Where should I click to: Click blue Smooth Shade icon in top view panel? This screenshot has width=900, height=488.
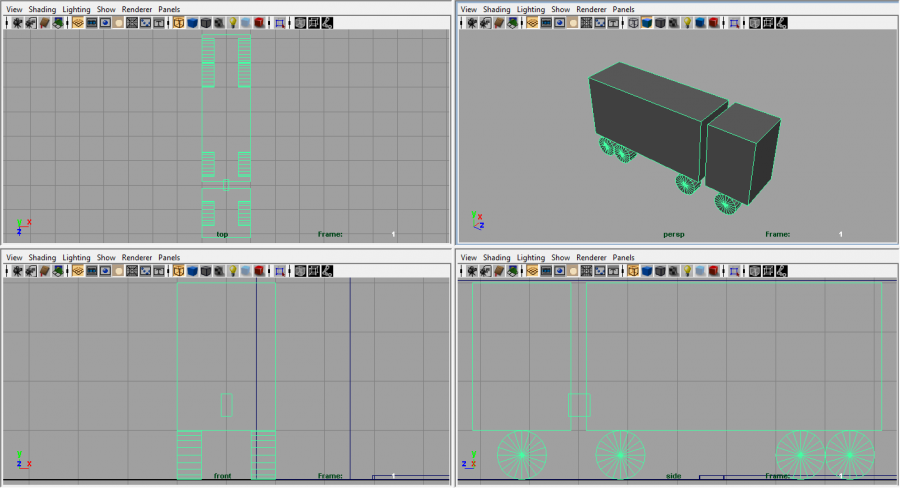point(192,23)
